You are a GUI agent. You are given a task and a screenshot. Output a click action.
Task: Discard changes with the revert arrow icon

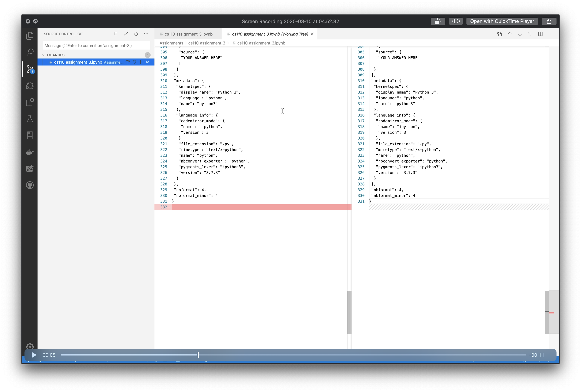[x=135, y=62]
